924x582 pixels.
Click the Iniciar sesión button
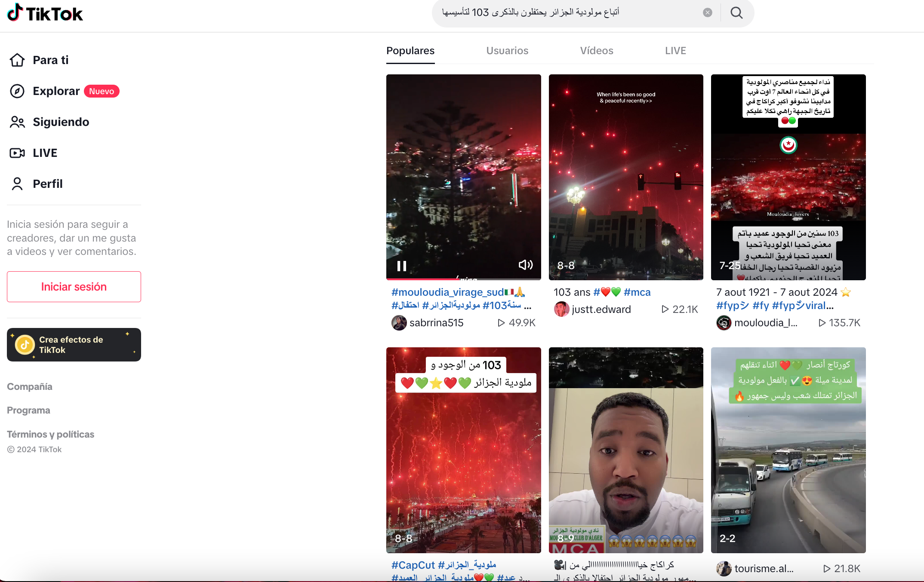pos(74,287)
